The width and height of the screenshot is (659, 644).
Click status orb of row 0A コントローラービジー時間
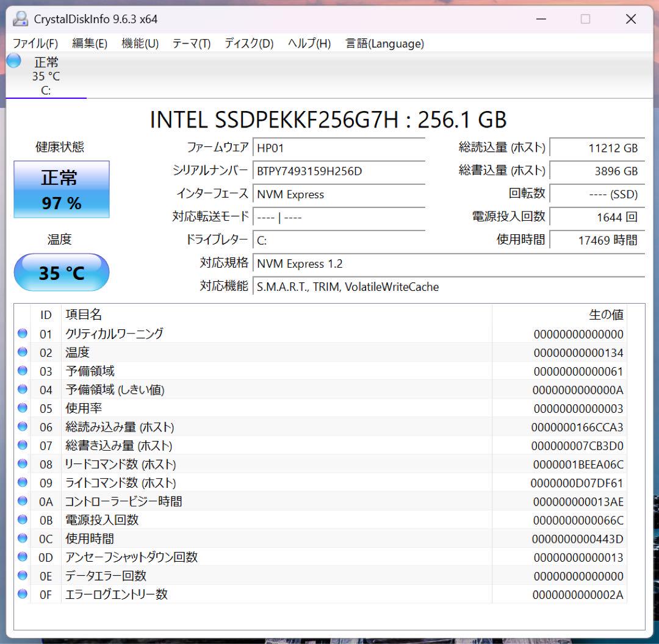(x=23, y=501)
